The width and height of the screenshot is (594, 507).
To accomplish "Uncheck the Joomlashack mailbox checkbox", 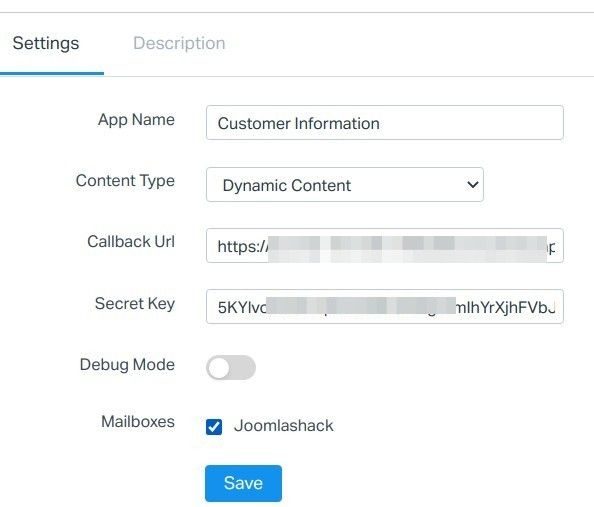I will pos(214,427).
